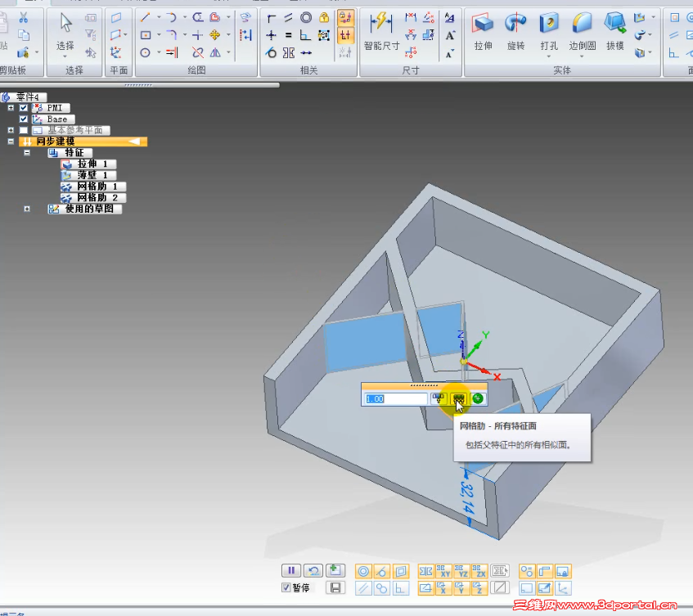
Task: Select the Circle drawing tool
Action: [146, 52]
